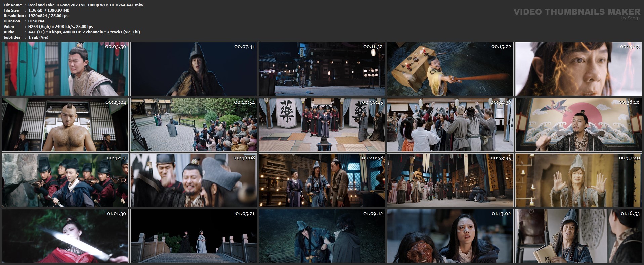This screenshot has width=644, height=265.
Task: Open the thumbnail at 00:46:08
Action: point(194,180)
